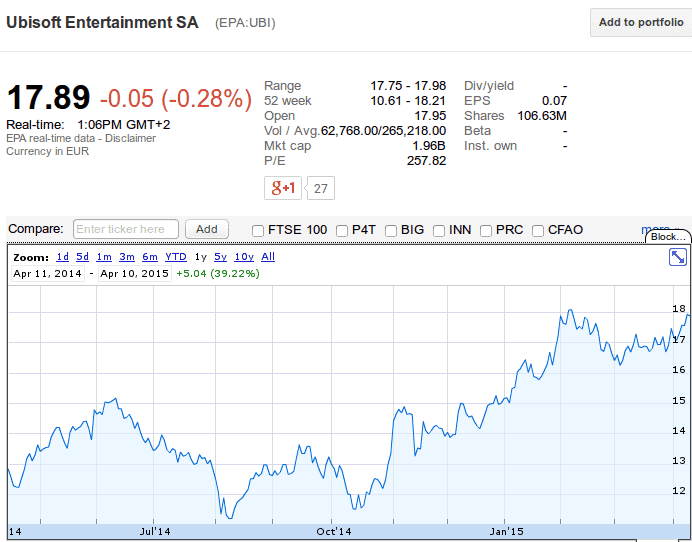Select the PRC comparison checkbox
Viewport: 692px width, 542px height.
pyautogui.click(x=485, y=230)
